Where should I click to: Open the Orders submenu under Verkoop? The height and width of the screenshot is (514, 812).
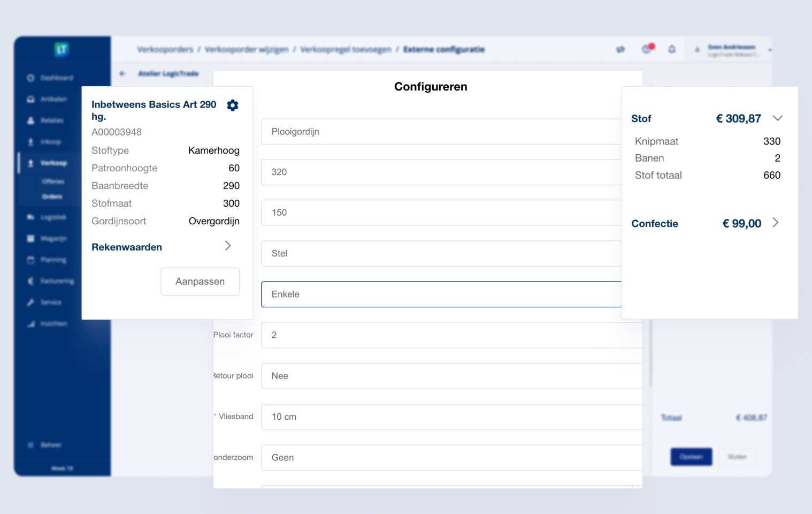[52, 197]
